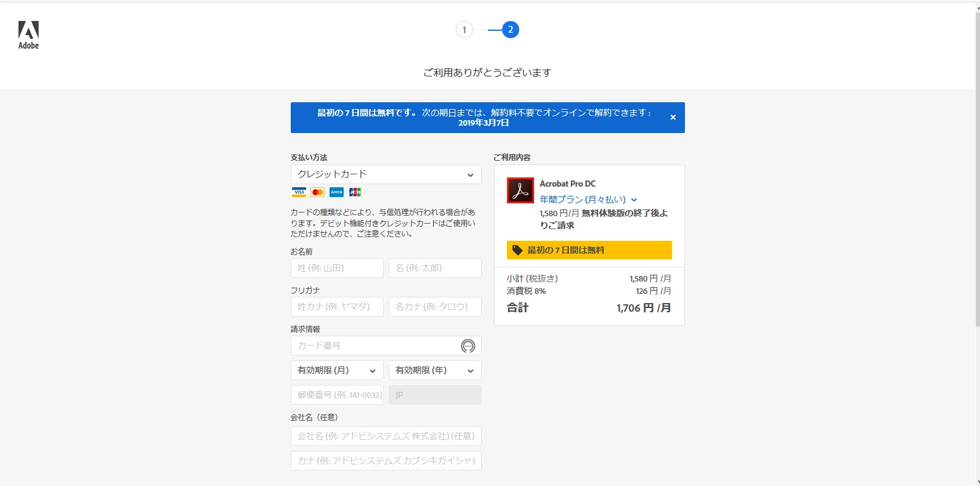980x486 pixels.
Task: Open the 有効期限 (年) dropdown
Action: [x=435, y=370]
